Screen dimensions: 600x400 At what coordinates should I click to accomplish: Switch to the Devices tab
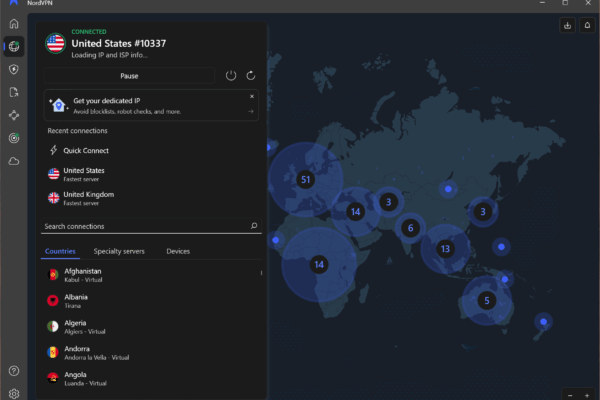click(178, 251)
